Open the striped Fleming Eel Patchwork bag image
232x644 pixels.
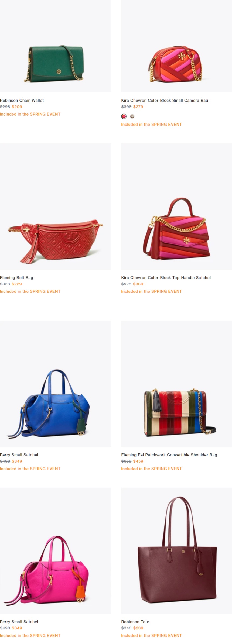176,384
